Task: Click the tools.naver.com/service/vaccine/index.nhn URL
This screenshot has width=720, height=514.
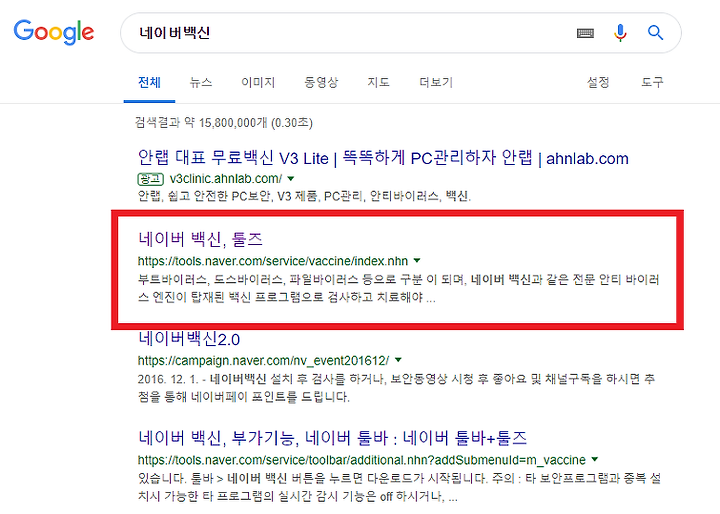Action: pyautogui.click(x=273, y=261)
